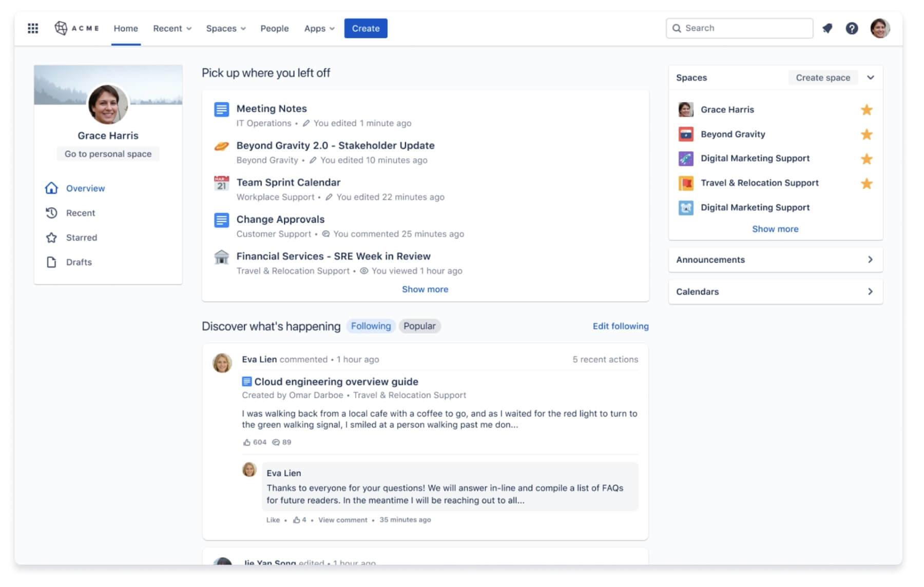Open the app switcher grid icon

[32, 28]
